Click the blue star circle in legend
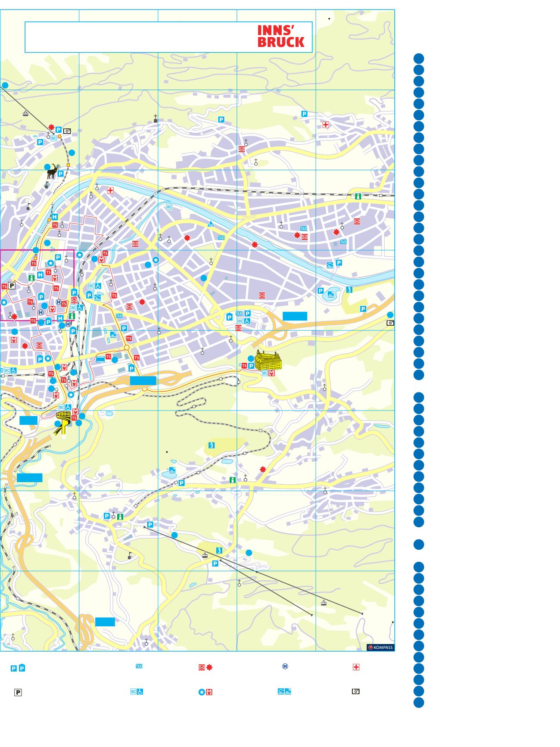Image resolution: width=560 pixels, height=747 pixels. tap(202, 692)
